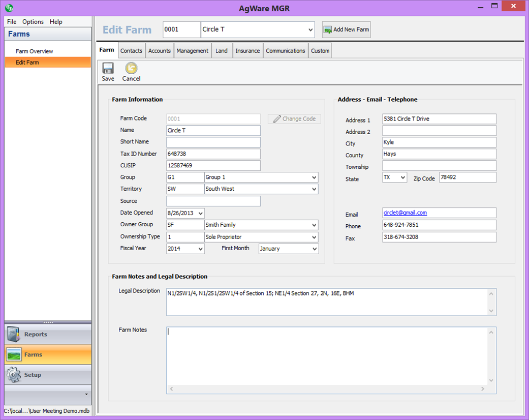Select the Farms navigation section

(48, 354)
